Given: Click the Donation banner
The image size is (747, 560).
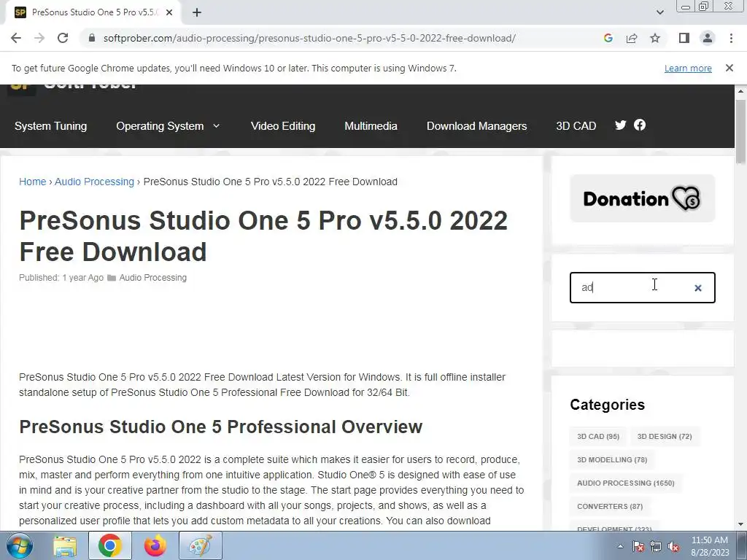Looking at the screenshot, I should [642, 198].
